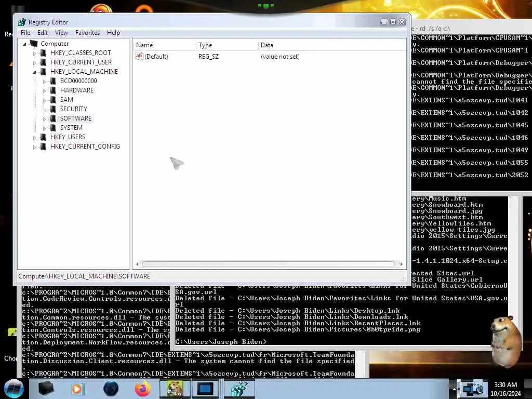The height and width of the screenshot is (399, 532).
Task: Click the HKEY_USERS folder icon
Action: pyautogui.click(x=43, y=137)
